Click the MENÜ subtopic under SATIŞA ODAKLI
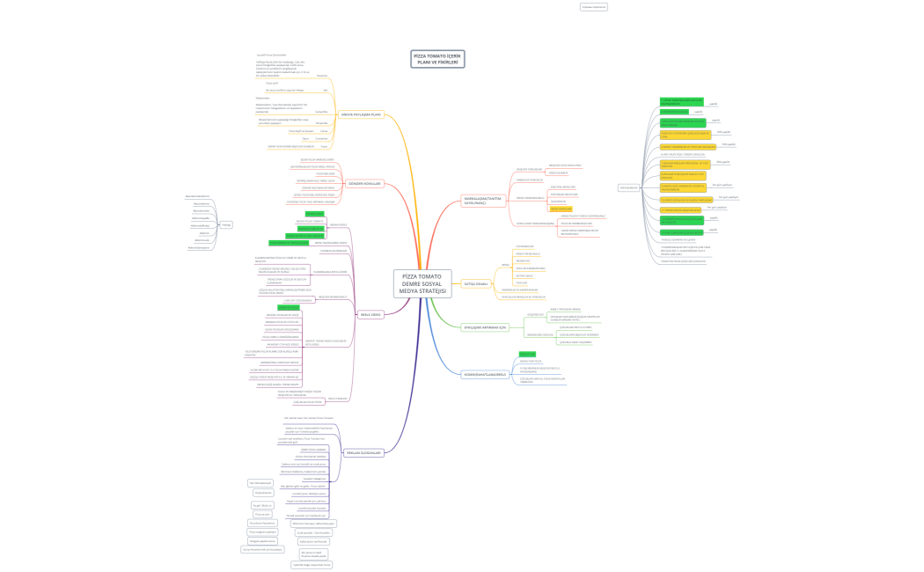The height and width of the screenshot is (572, 924). tap(505, 264)
